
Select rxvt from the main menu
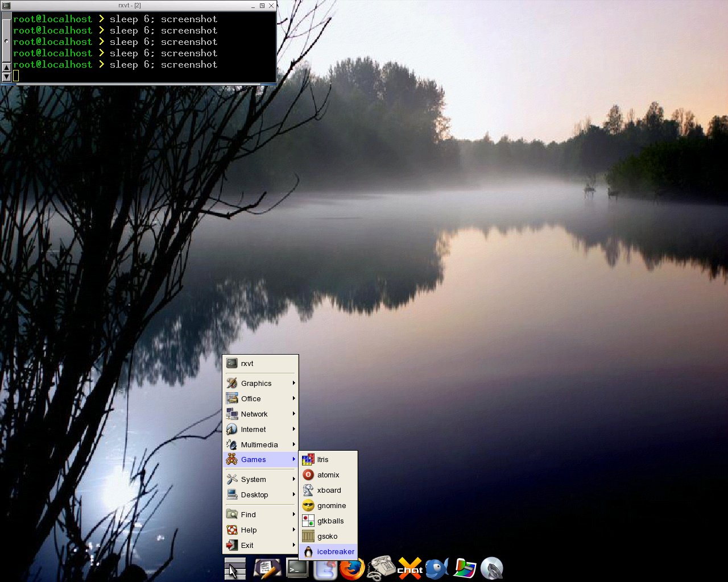click(260, 363)
